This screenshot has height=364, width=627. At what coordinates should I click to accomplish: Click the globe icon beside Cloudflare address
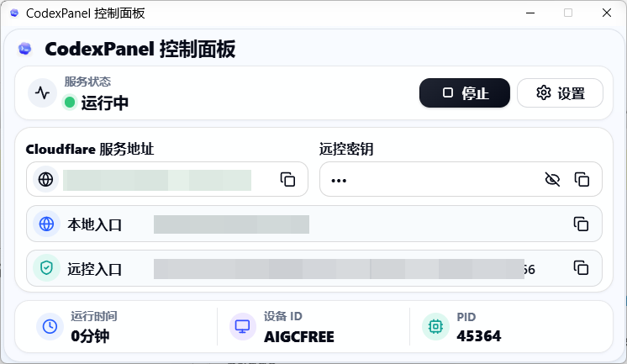pyautogui.click(x=45, y=179)
